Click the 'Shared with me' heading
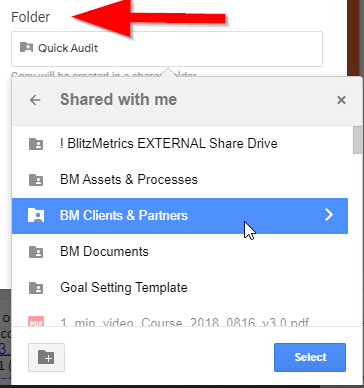 point(118,100)
